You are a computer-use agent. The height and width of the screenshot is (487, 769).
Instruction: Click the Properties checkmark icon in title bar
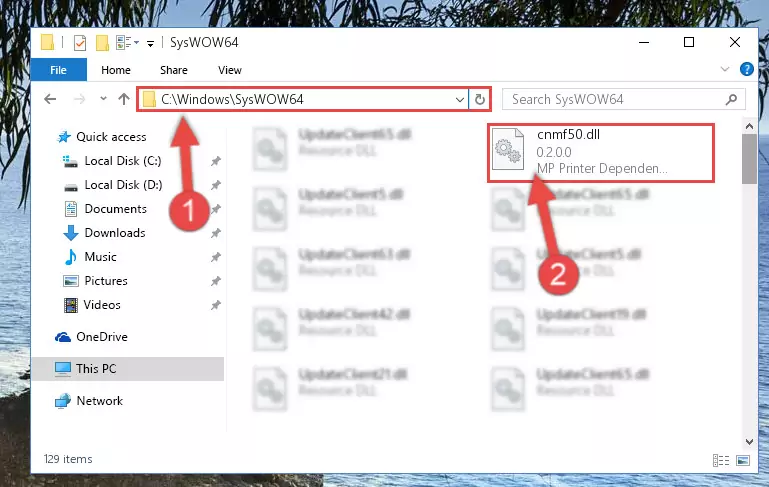coord(80,43)
